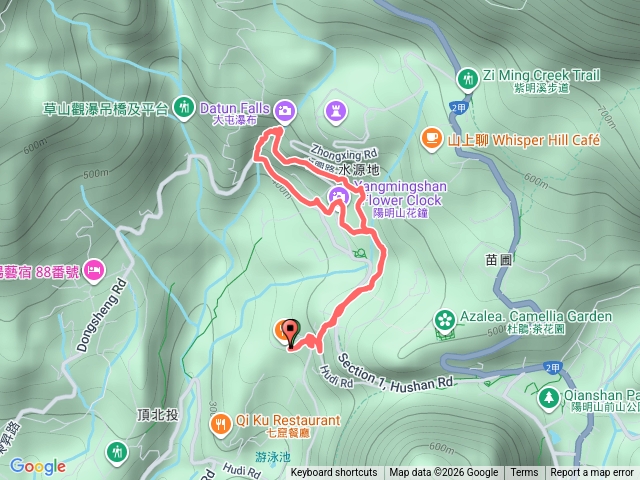Viewport: 640px width, 480px height.
Task: Click the Yangmingshan Flower Clock camera marker
Action: tap(338, 197)
